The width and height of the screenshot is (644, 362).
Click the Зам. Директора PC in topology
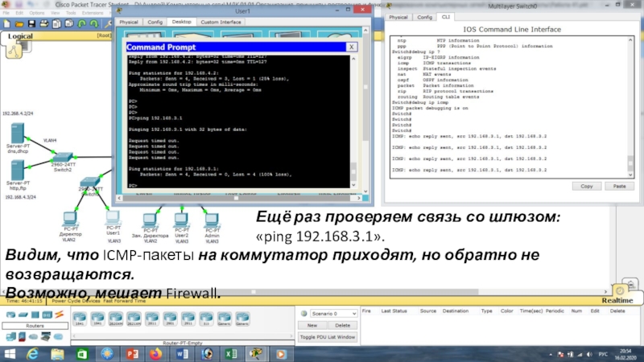click(x=150, y=220)
